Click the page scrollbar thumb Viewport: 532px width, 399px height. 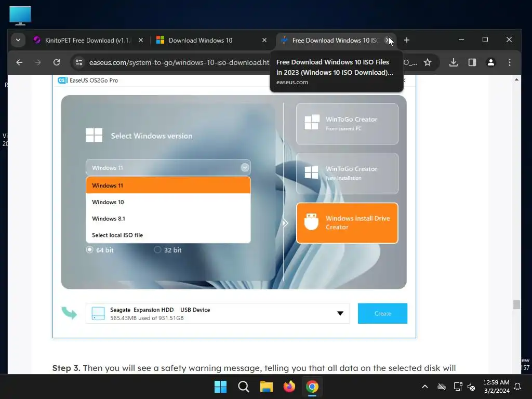(x=516, y=304)
